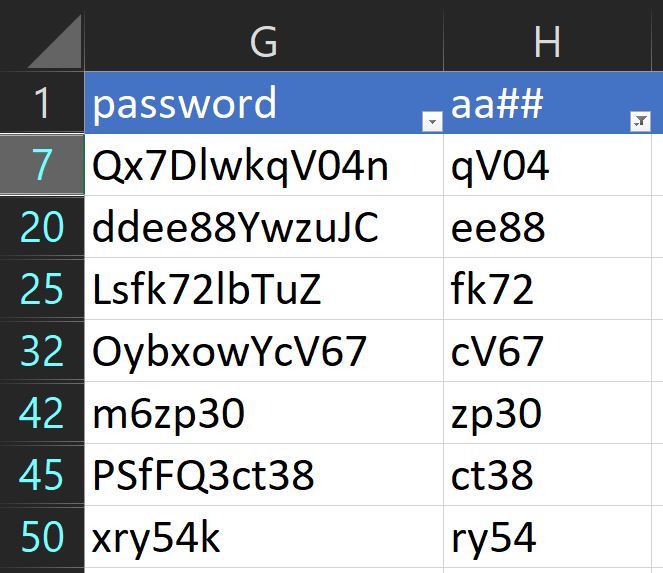Select row 32 header

pyautogui.click(x=42, y=351)
